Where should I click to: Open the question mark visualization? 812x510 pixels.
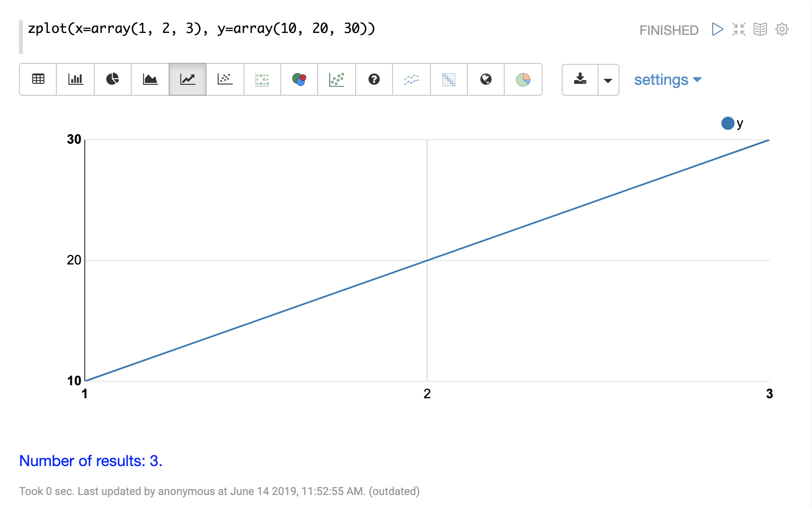coord(374,79)
